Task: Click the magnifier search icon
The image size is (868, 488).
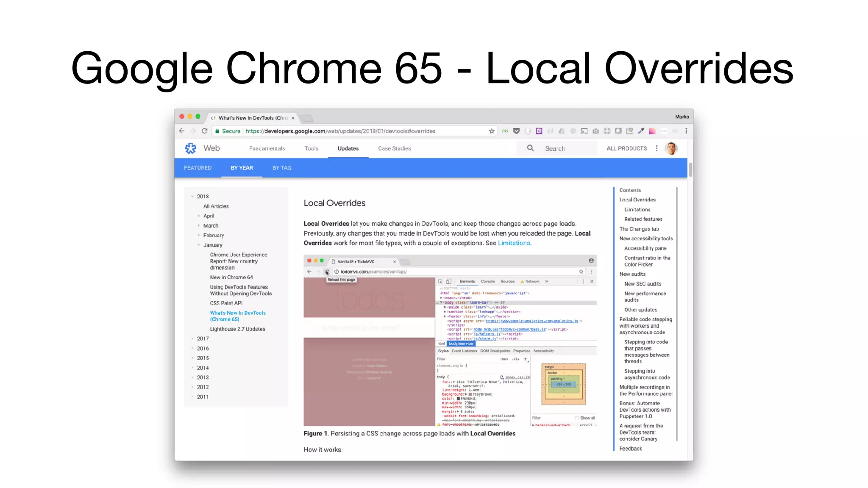Action: [530, 148]
